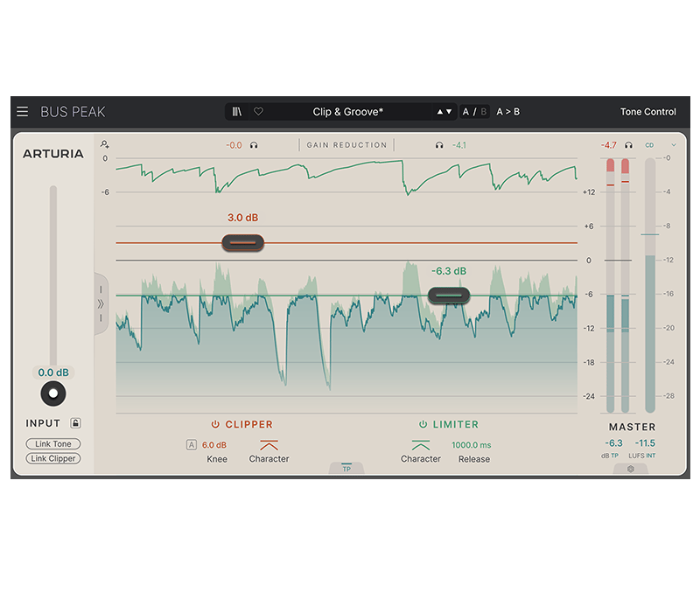Select the Clipper Character shape icon
This screenshot has height=592, width=700.
(269, 444)
